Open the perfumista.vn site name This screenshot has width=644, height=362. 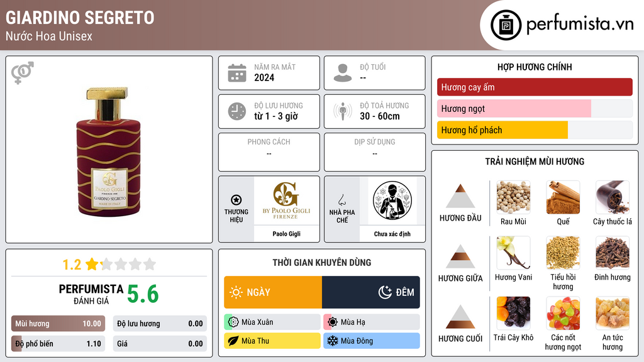click(x=580, y=25)
